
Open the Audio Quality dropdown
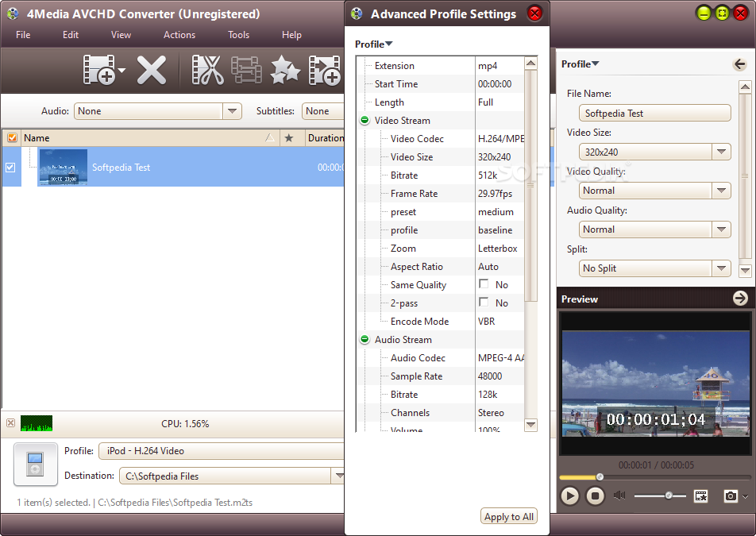[x=721, y=229]
